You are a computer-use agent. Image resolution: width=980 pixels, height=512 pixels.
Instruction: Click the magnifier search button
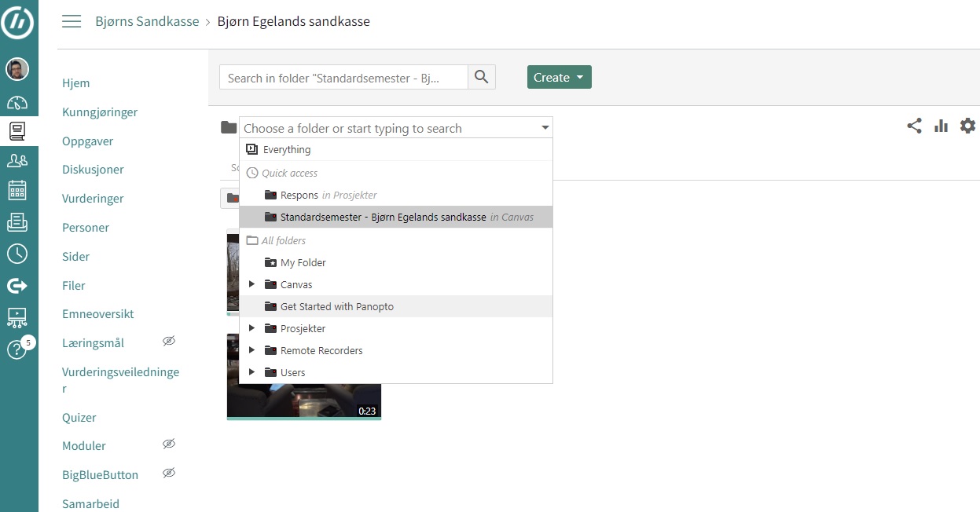(x=482, y=77)
